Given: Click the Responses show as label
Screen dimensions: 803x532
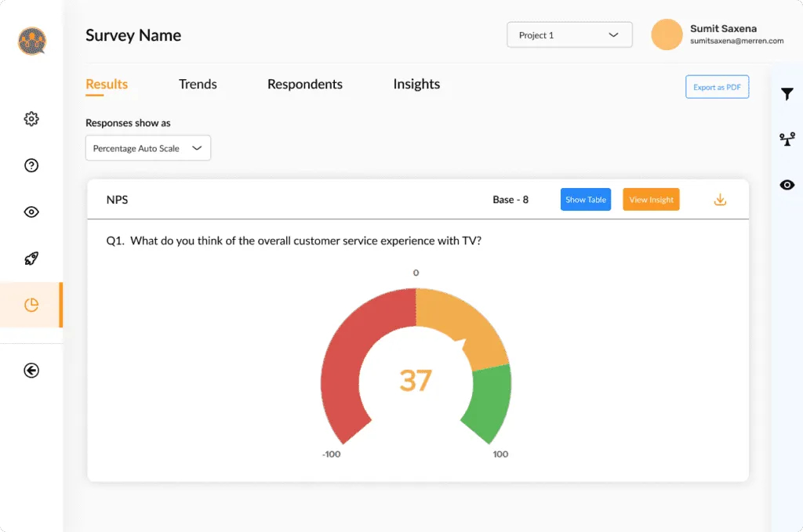Looking at the screenshot, I should tap(128, 123).
